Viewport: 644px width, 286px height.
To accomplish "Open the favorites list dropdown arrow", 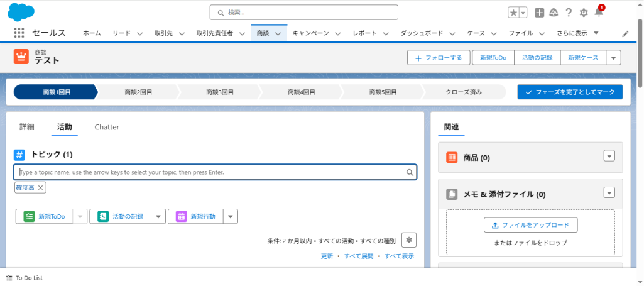I will coord(523,13).
